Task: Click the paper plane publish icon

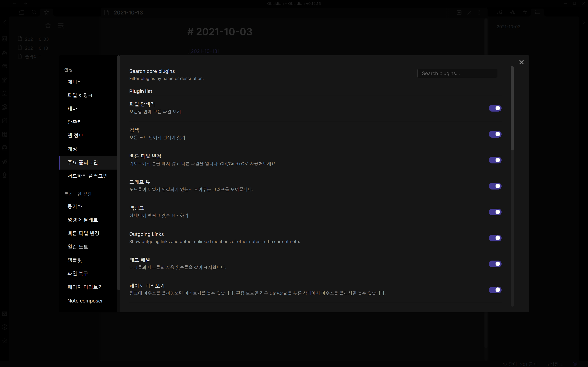Action: pyautogui.click(x=5, y=162)
